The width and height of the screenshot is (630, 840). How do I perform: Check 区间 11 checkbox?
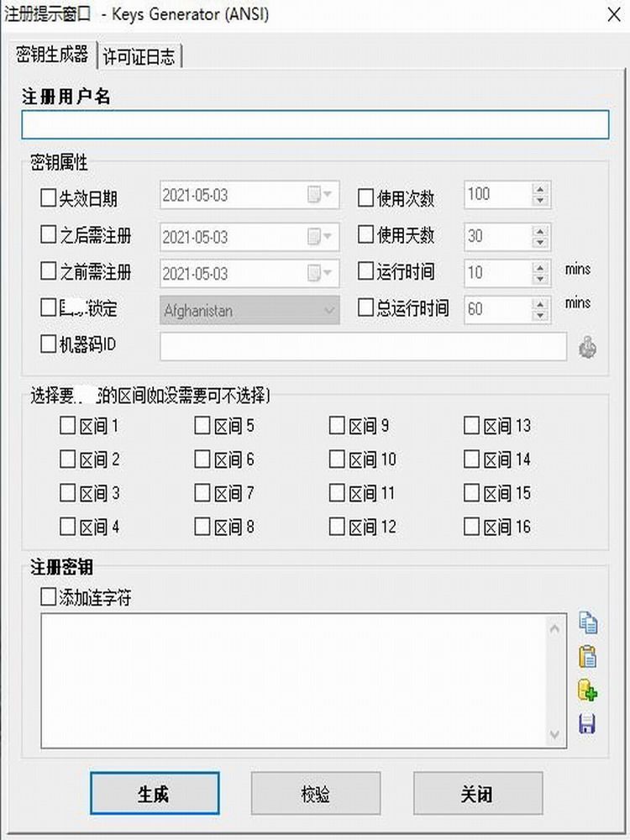(x=337, y=493)
